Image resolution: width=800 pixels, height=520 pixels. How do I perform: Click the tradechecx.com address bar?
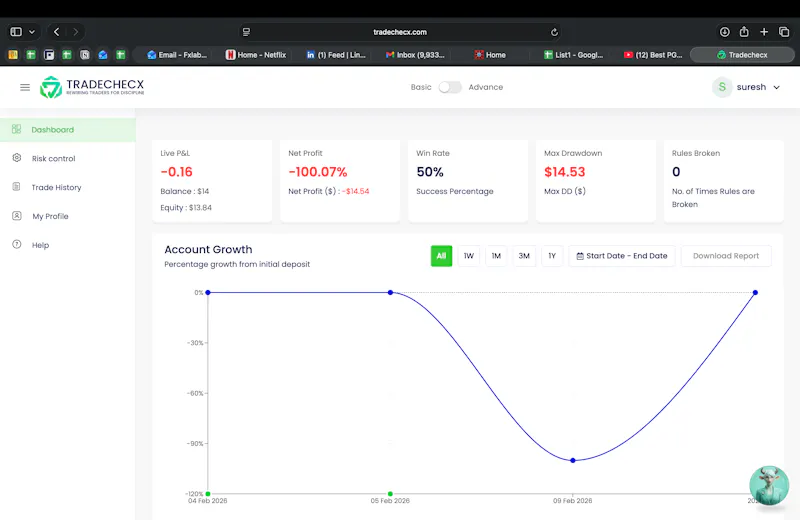(400, 32)
